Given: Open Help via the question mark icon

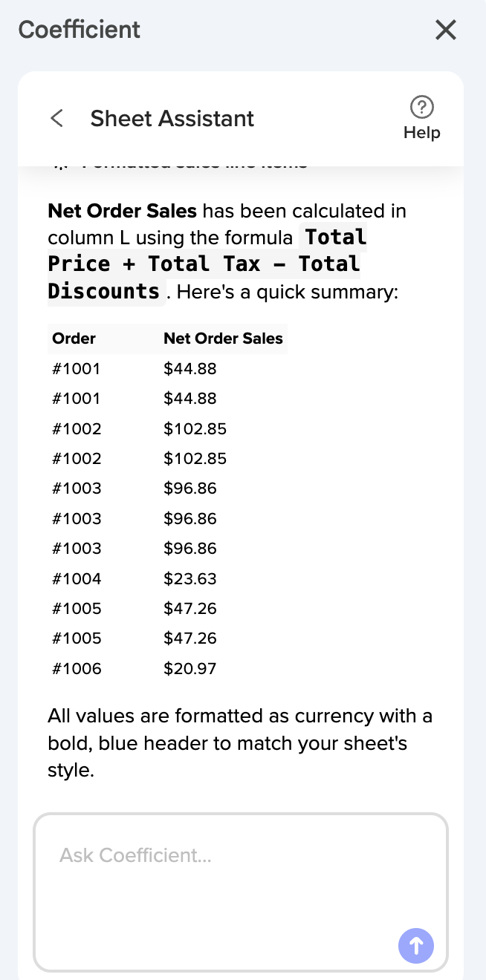Looking at the screenshot, I should point(421,107).
